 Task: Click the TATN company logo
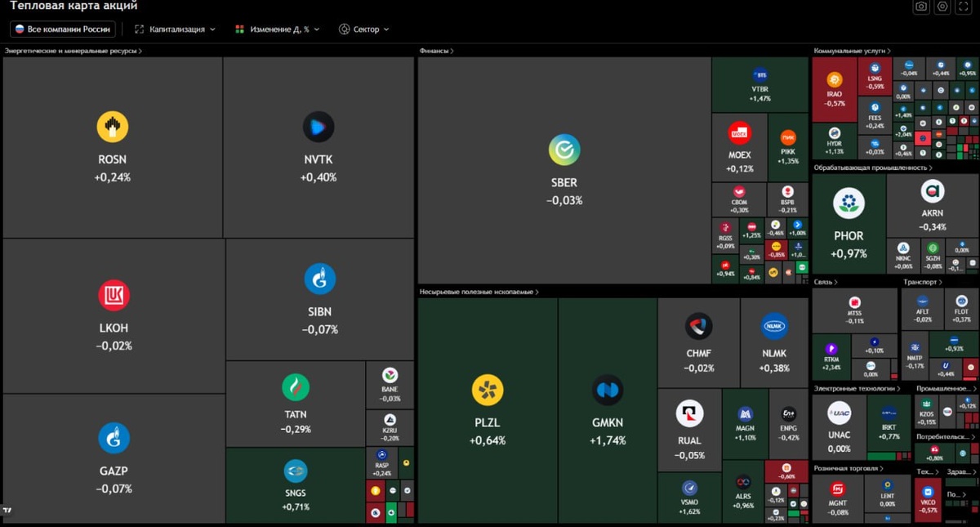(x=295, y=387)
